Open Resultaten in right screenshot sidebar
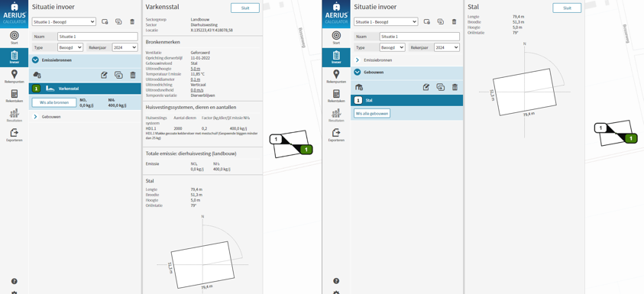The image size is (644, 294). [336, 115]
